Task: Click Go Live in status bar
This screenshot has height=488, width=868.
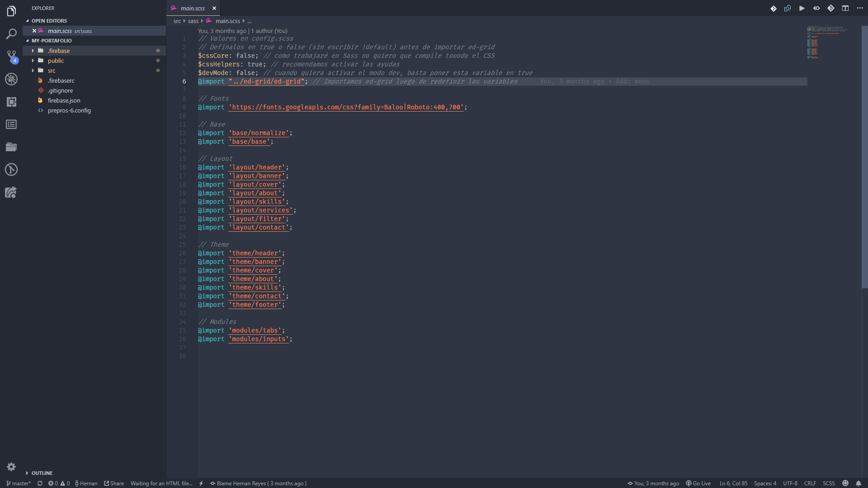Action: point(698,483)
